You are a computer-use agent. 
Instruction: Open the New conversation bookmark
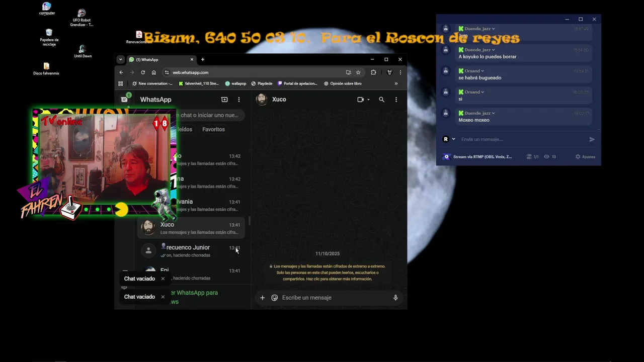[x=152, y=83]
